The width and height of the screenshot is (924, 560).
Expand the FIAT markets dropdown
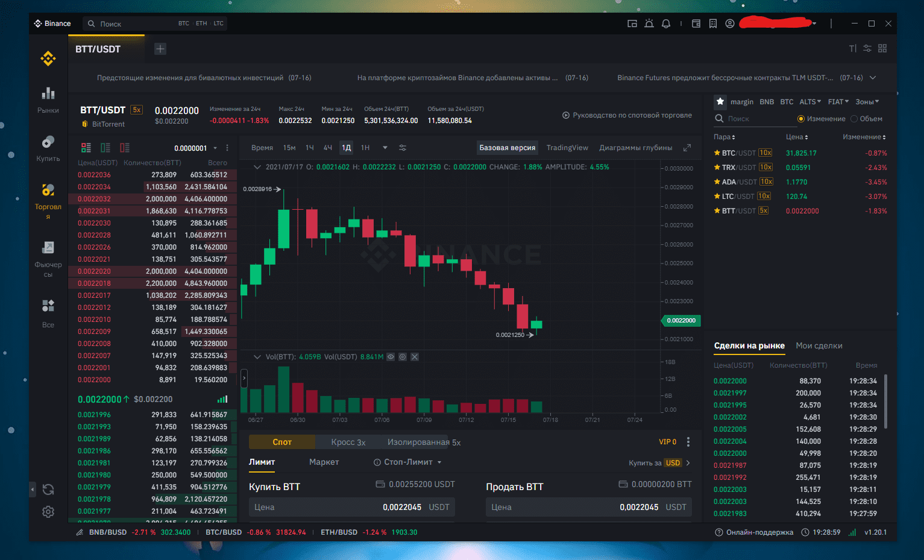coord(838,102)
